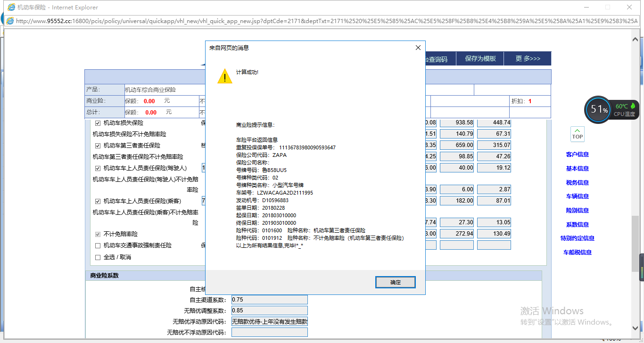Click the field showing 67.31
The image size is (644, 343).
click(x=494, y=134)
